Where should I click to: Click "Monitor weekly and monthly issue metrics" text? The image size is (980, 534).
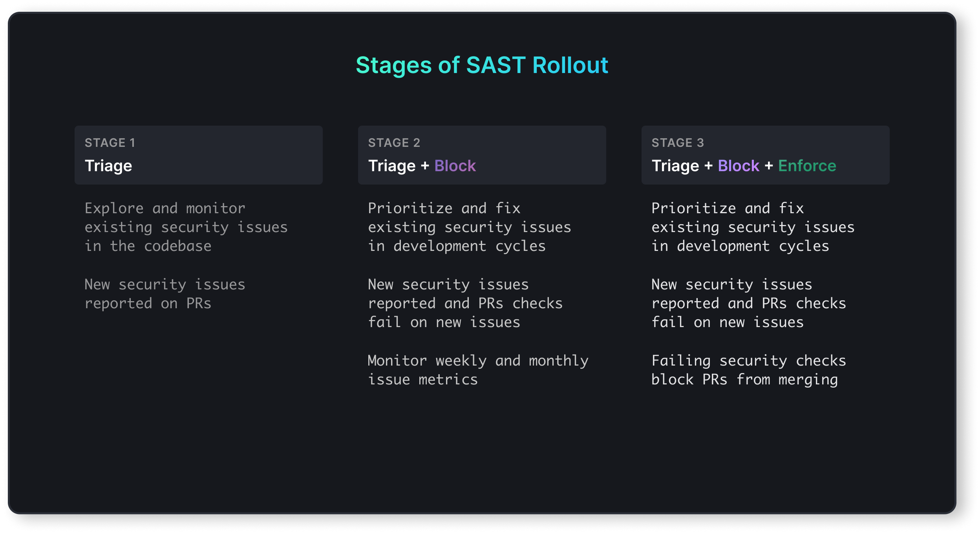point(478,370)
